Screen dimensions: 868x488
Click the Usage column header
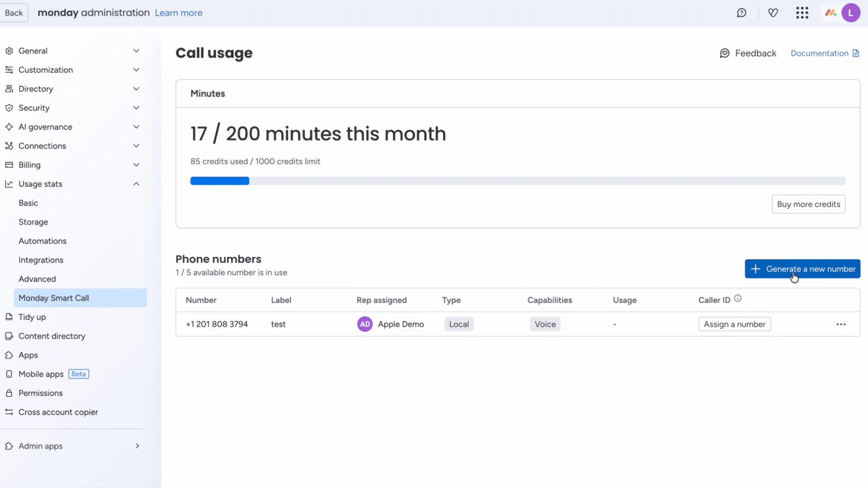(x=625, y=300)
